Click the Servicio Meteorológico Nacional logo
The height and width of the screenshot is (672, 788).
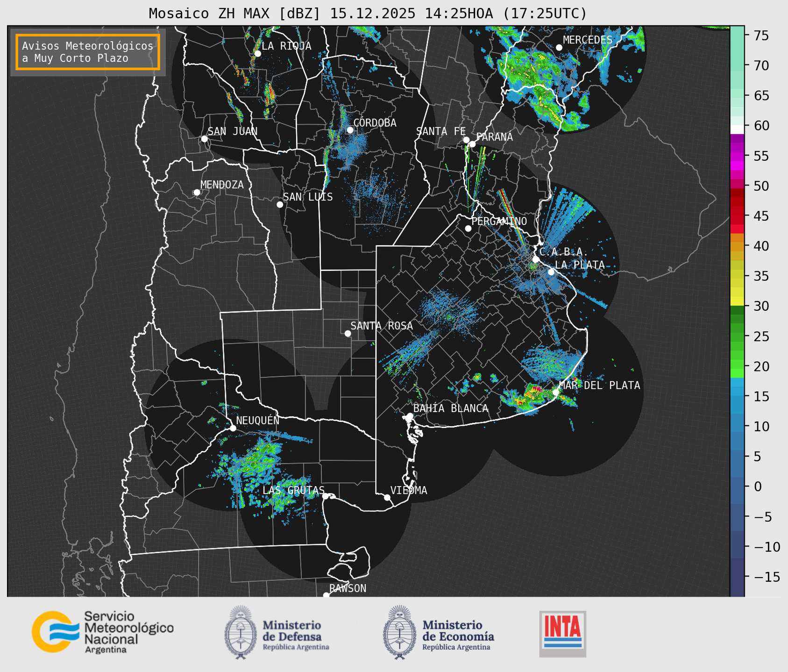102,632
